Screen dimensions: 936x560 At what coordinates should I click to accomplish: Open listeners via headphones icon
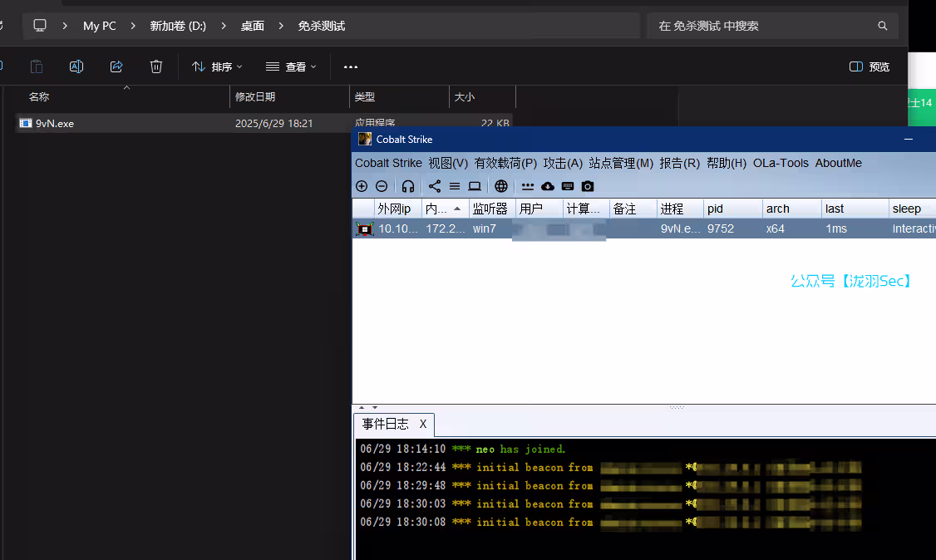click(408, 186)
